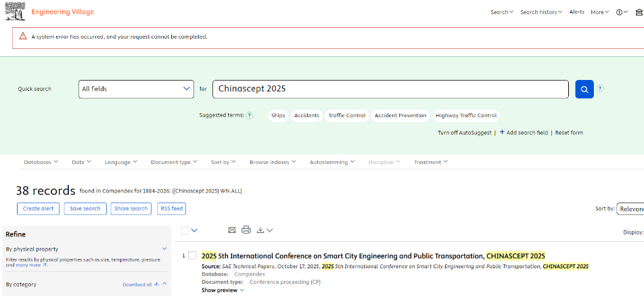Viewport: 644px width, 296px height.
Task: Open the All fields dropdown
Action: [x=136, y=89]
